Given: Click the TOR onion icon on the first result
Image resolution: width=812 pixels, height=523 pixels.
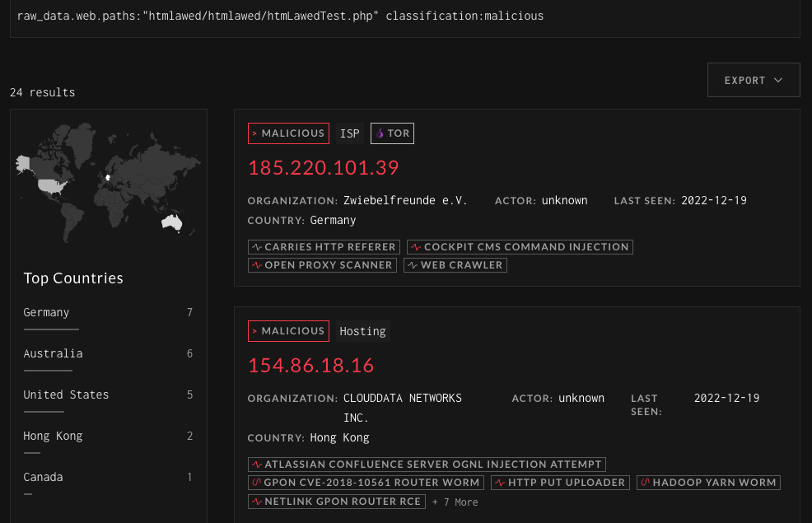Looking at the screenshot, I should click(380, 133).
